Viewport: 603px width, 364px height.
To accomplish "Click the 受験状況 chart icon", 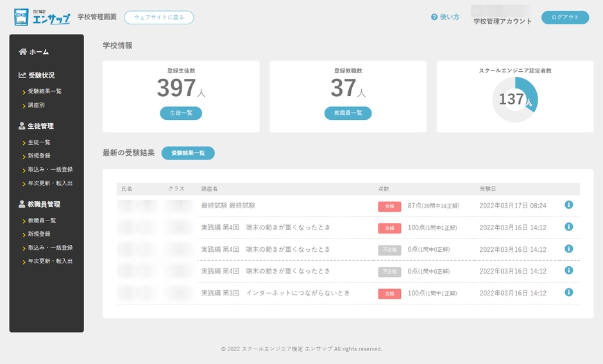I will coord(22,75).
